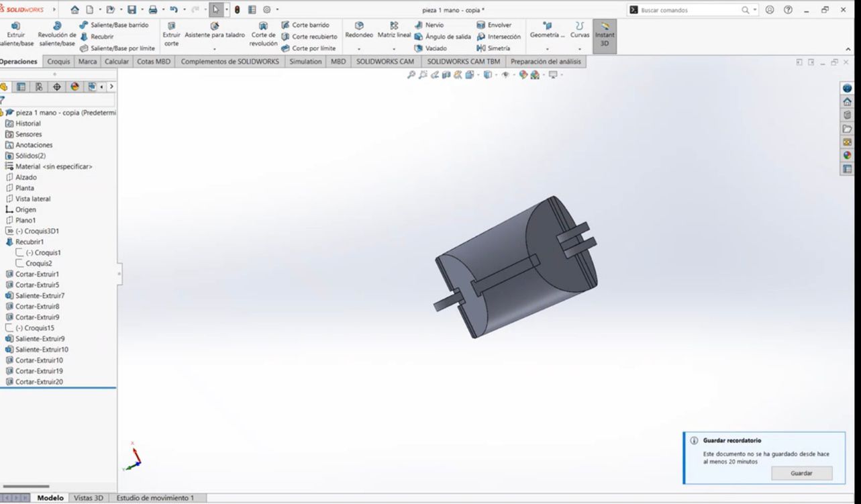Select the Extruir corte tool
861x504 pixels.
pos(171,34)
